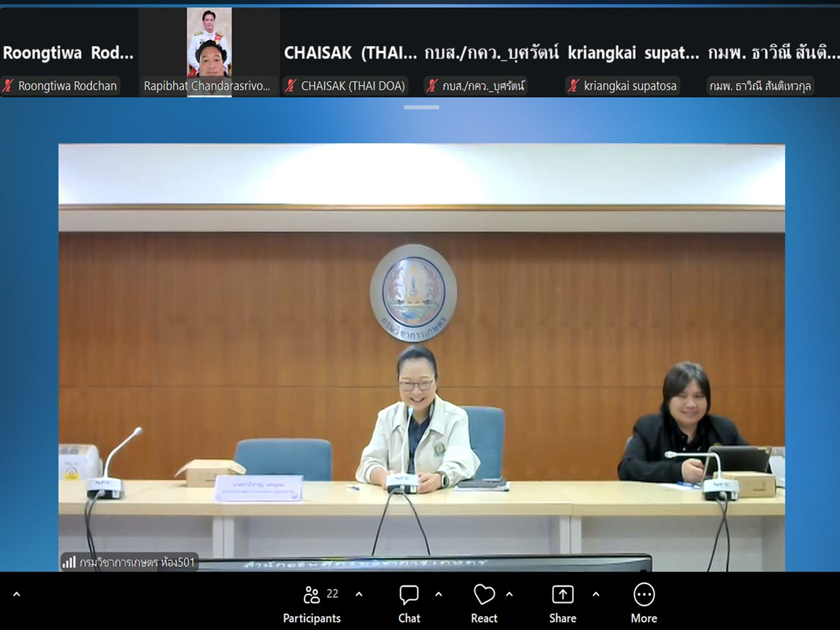Viewport: 840px width, 630px height.
Task: Click muted mic icon next to Roongtiwa Rodchan
Action: tap(9, 86)
